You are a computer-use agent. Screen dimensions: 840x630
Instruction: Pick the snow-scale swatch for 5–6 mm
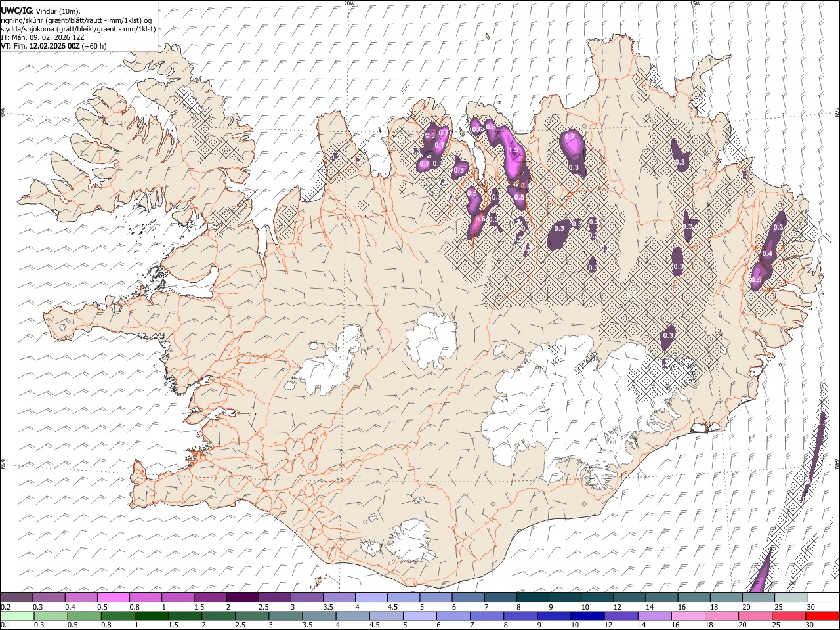[x=434, y=597]
